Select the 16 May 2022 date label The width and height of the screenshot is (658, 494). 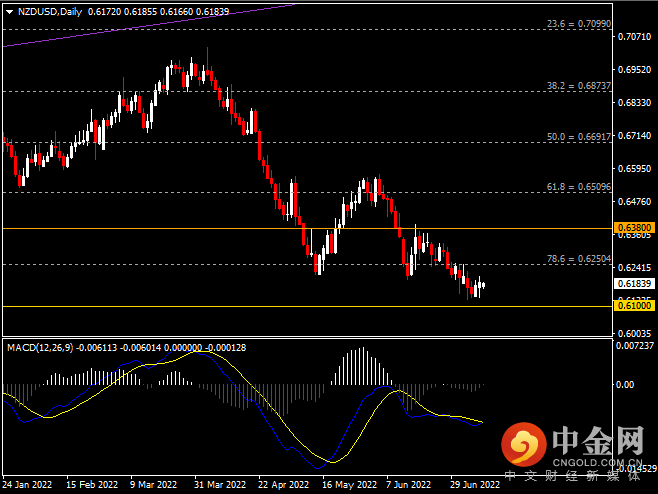tap(350, 485)
